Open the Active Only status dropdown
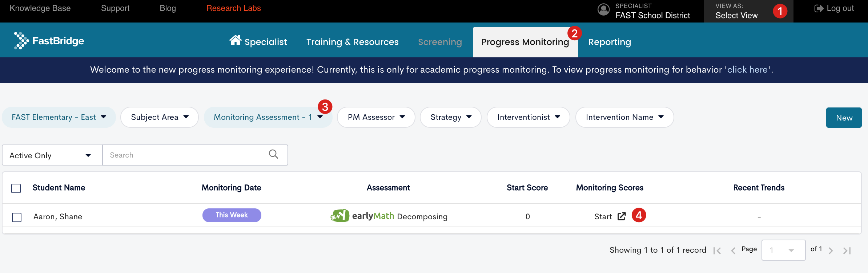Image resolution: width=868 pixels, height=273 pixels. (x=52, y=155)
